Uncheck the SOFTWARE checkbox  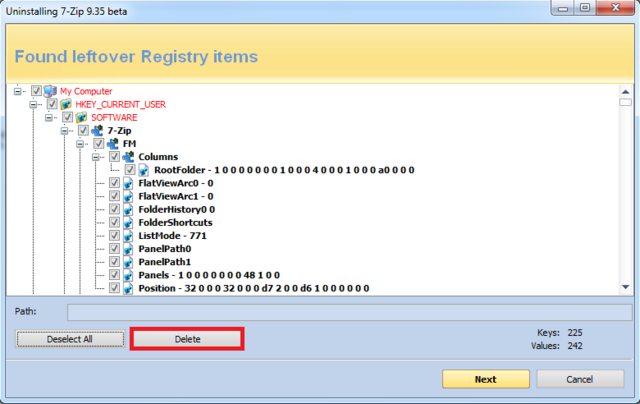pos(67,117)
